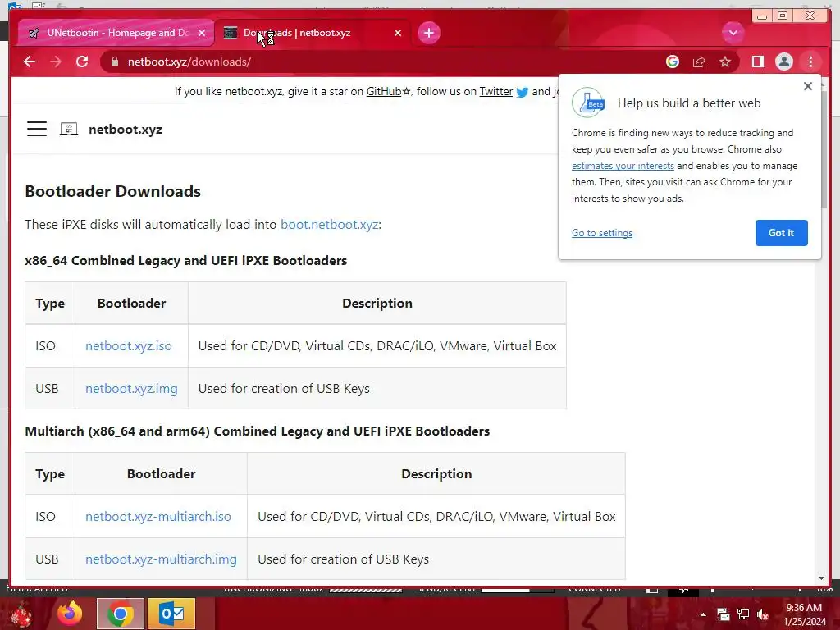Click the padlock site info icon
This screenshot has height=630, width=840.
[115, 62]
